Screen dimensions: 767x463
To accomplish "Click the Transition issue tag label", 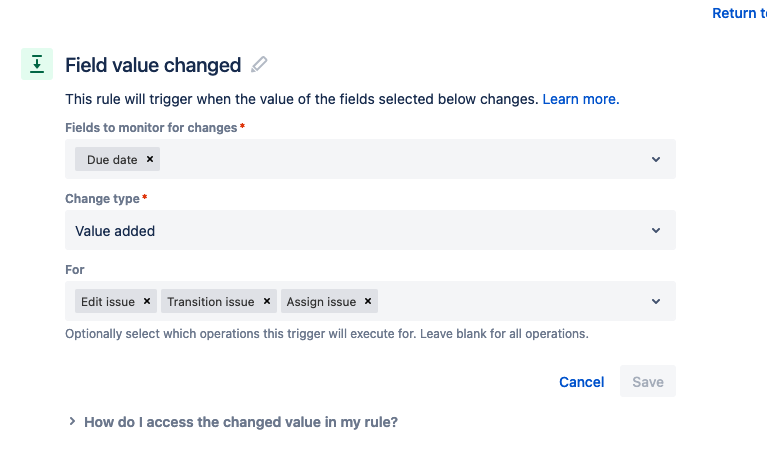I will 211,301.
